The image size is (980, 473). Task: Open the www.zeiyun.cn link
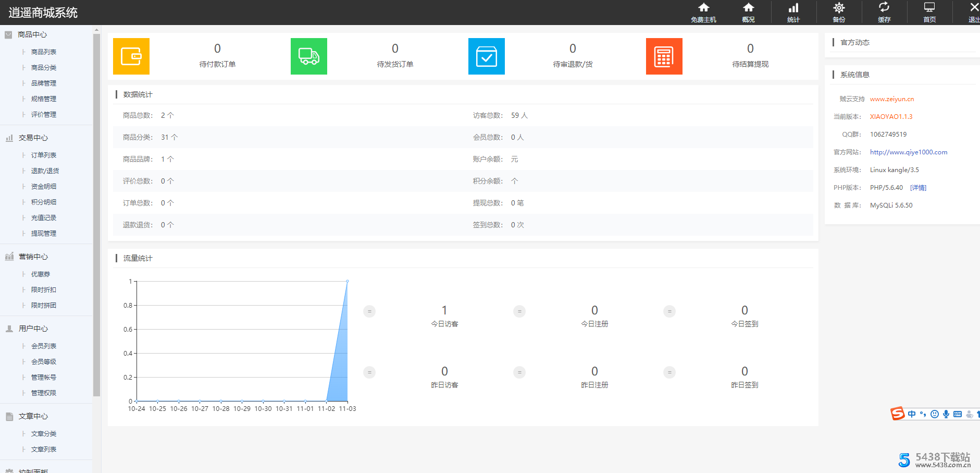point(891,99)
